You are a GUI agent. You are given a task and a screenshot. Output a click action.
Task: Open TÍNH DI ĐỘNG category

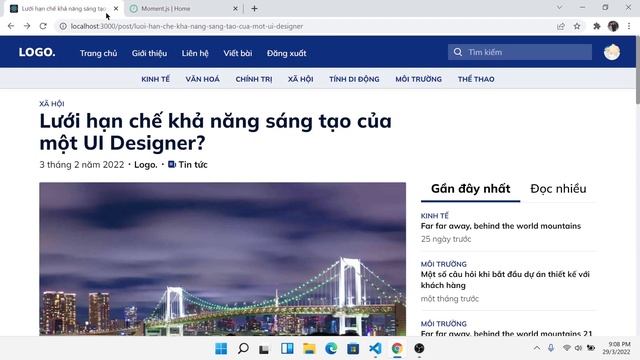pyautogui.click(x=354, y=79)
